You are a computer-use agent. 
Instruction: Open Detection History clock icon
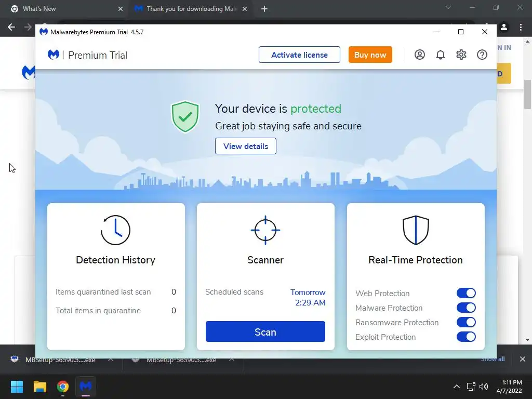point(115,230)
